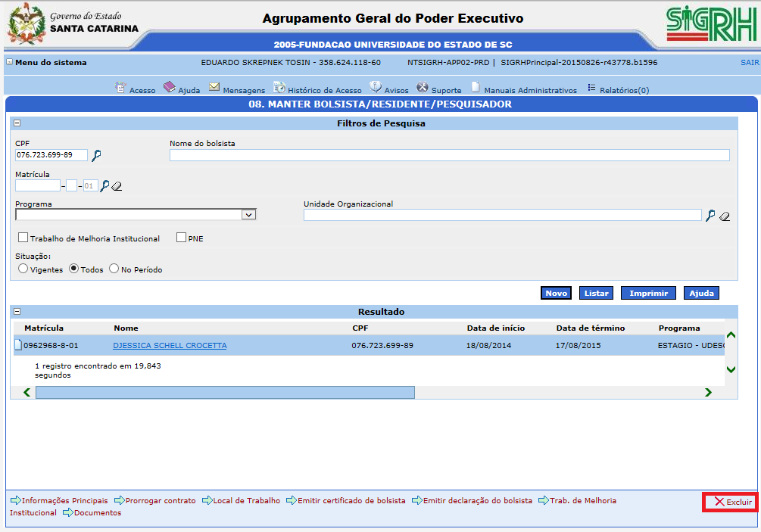Open the Programa dropdown list
The height and width of the screenshot is (532, 761).
click(x=248, y=215)
